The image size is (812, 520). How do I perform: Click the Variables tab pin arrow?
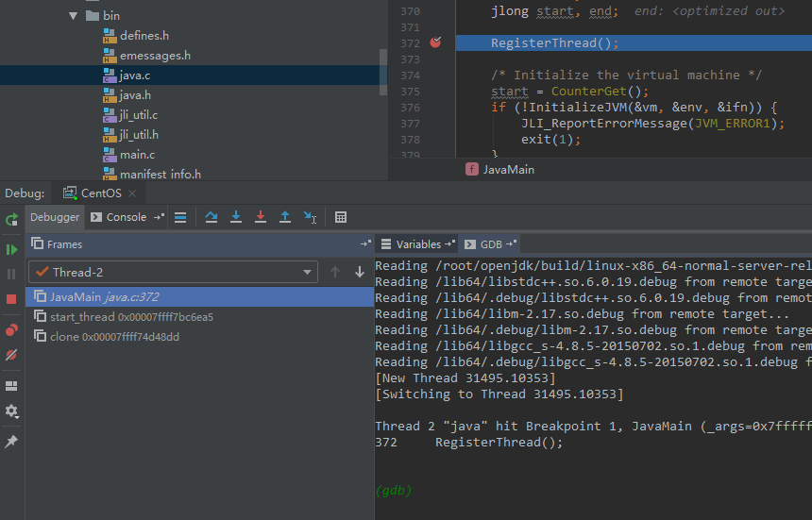coord(450,243)
